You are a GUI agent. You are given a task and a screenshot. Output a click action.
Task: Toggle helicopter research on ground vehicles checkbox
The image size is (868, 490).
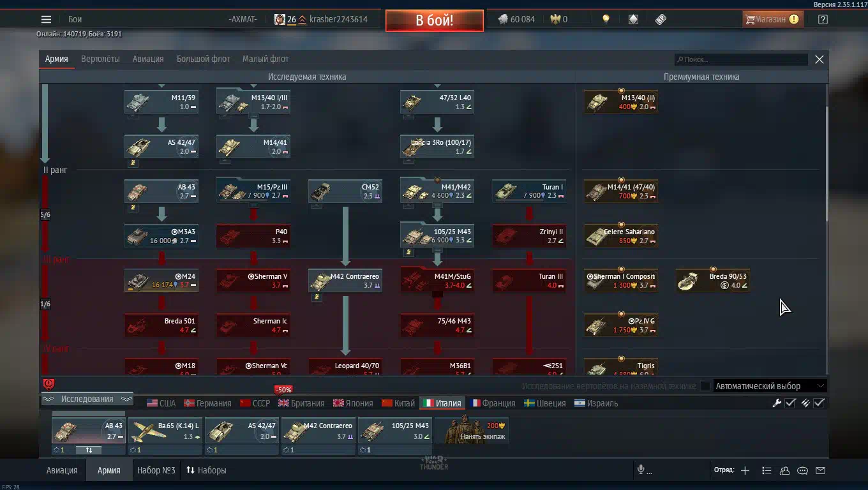(705, 386)
